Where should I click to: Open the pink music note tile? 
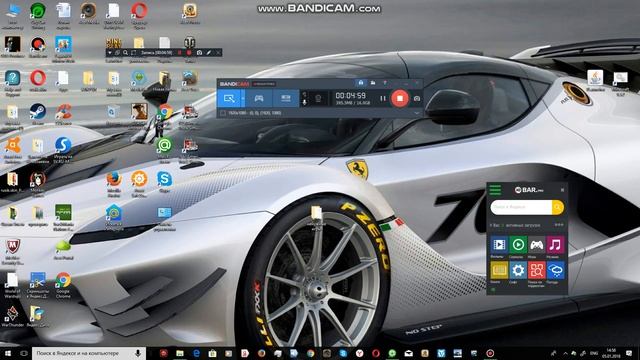pyautogui.click(x=556, y=244)
